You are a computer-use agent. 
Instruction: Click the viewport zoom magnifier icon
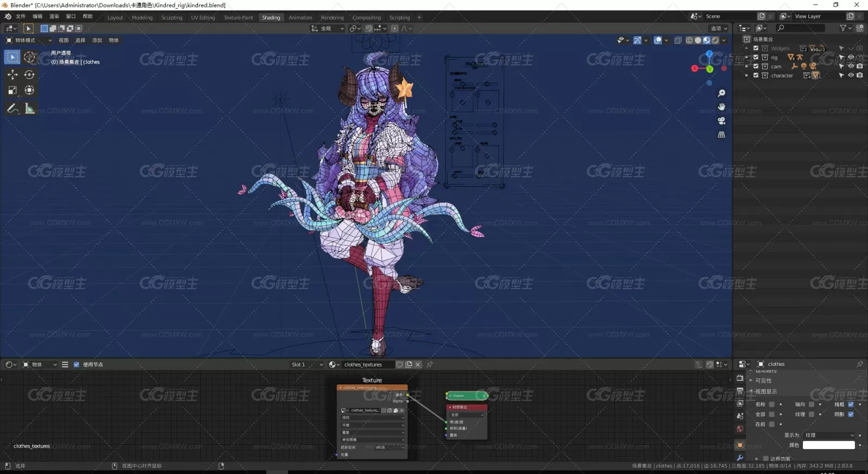pos(722,93)
